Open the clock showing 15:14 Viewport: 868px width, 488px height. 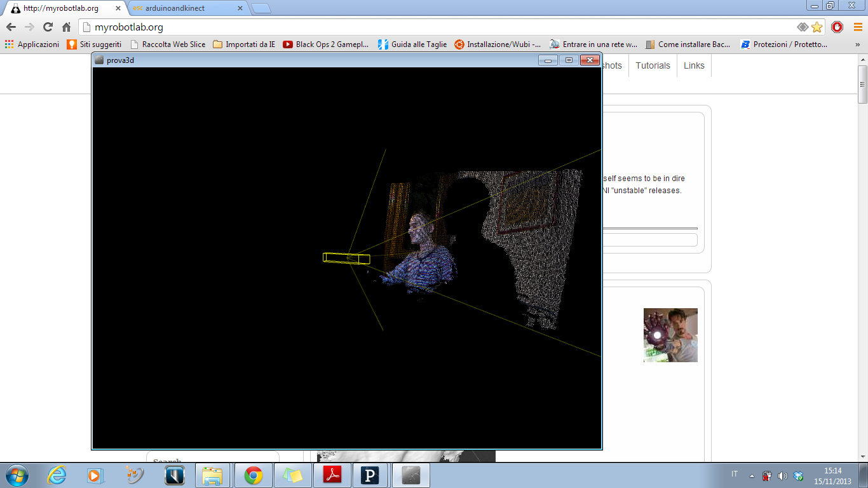point(833,476)
